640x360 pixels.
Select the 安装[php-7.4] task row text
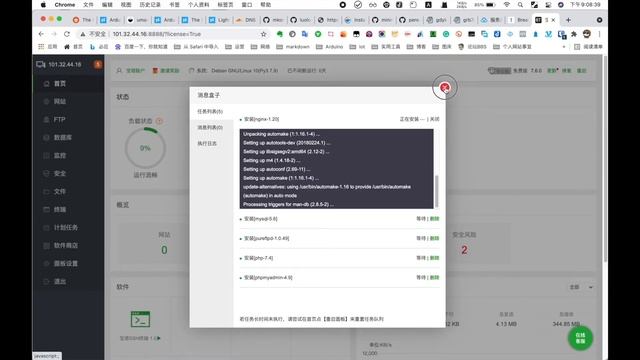258,258
